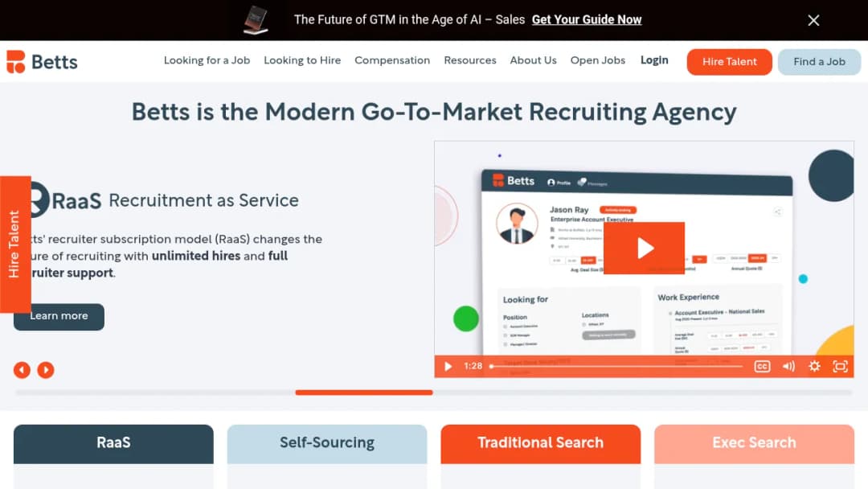Click the 'Recruitment as Service' text
Image resolution: width=868 pixels, height=489 pixels.
pyautogui.click(x=203, y=200)
